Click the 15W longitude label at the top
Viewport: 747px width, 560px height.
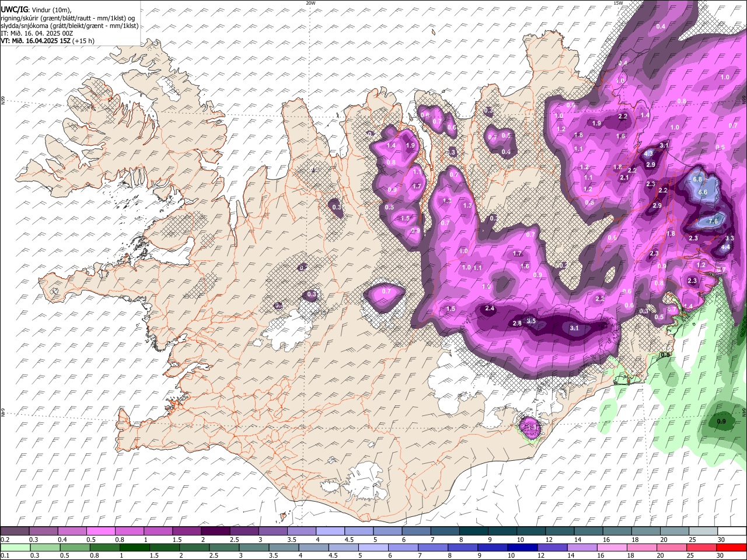(x=618, y=3)
